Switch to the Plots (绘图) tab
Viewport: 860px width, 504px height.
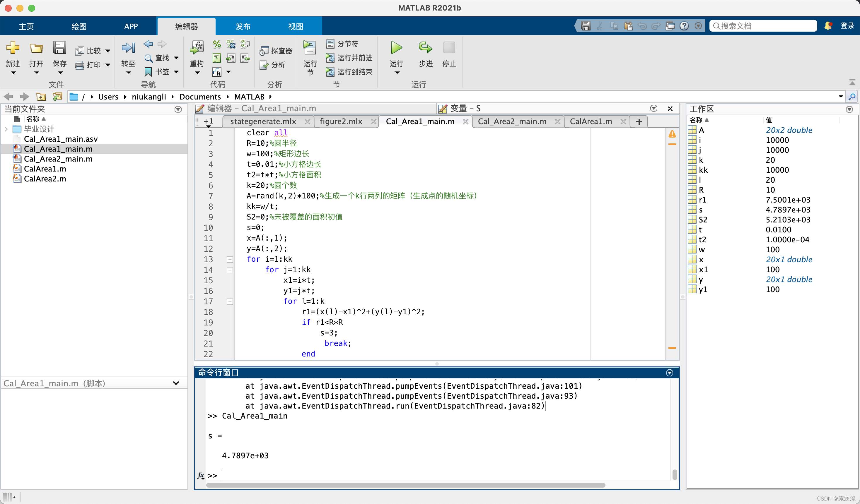(79, 27)
